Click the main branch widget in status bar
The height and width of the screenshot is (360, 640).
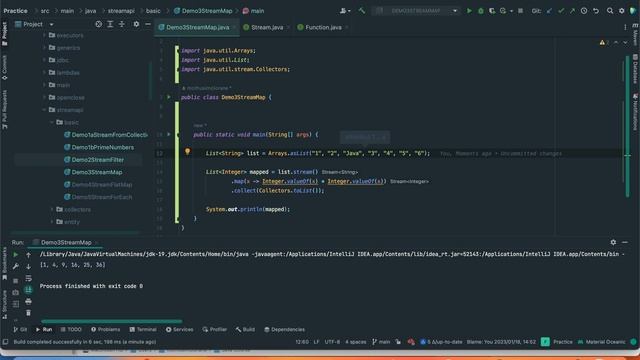coord(381,342)
